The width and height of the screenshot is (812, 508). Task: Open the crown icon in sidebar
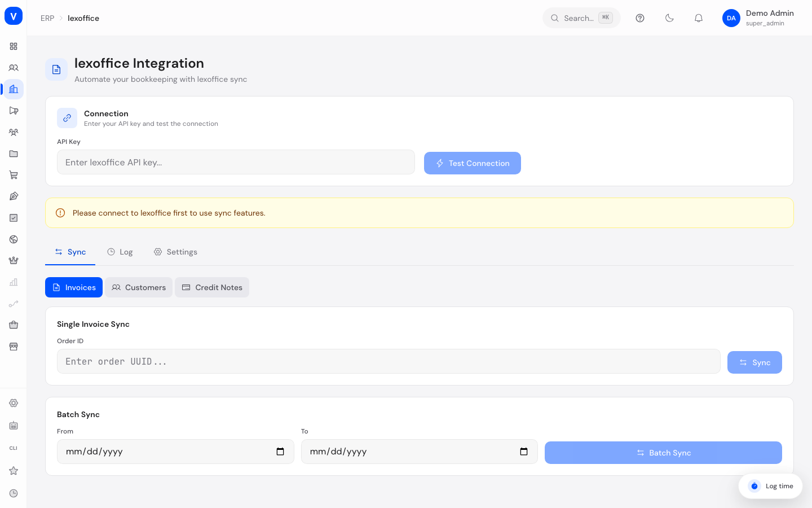[14, 261]
